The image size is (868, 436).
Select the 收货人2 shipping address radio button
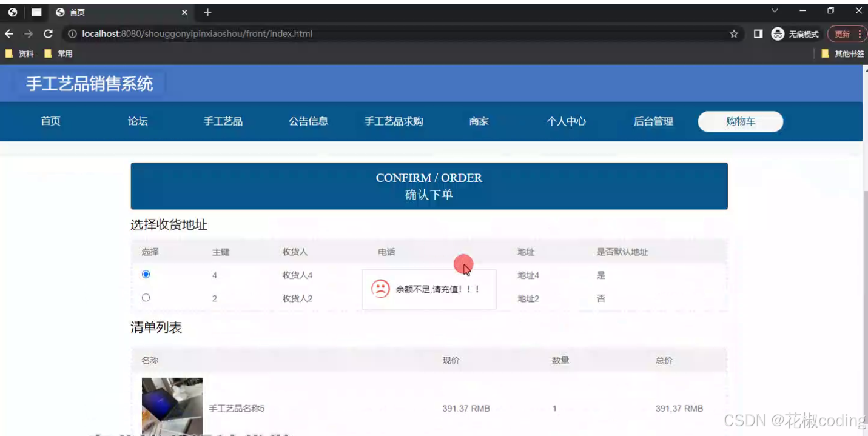146,297
